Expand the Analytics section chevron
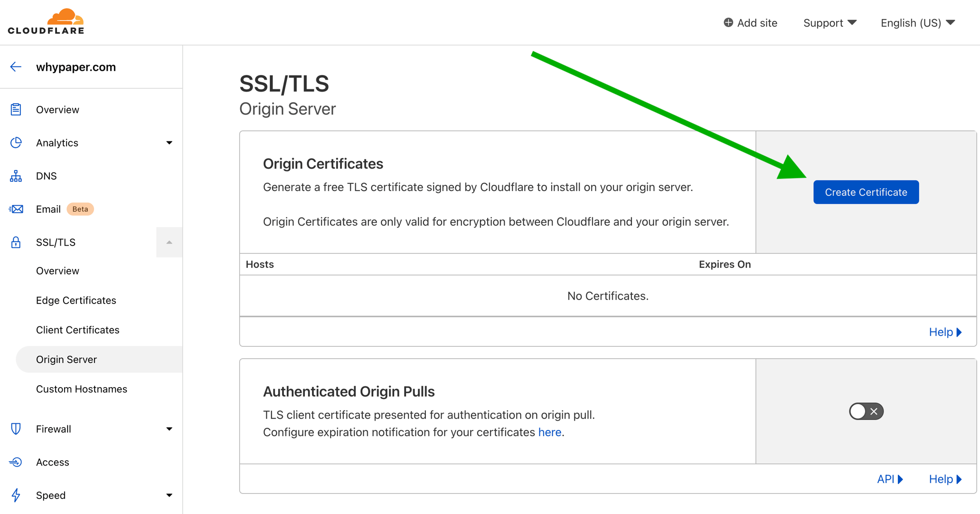Image resolution: width=980 pixels, height=514 pixels. [x=169, y=143]
